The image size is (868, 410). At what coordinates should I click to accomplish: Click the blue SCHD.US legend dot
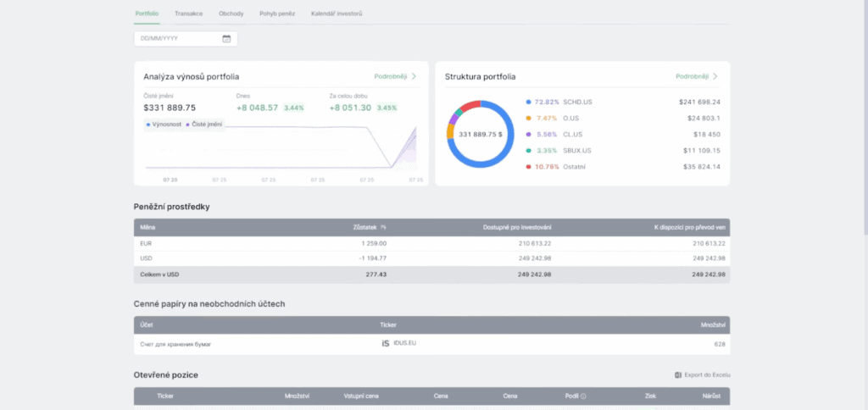(x=528, y=102)
